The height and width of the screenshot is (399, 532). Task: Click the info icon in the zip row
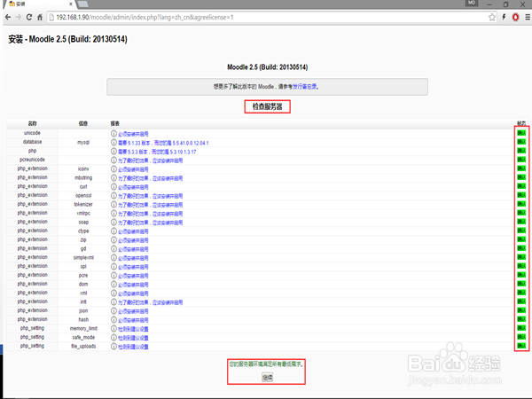(114, 240)
